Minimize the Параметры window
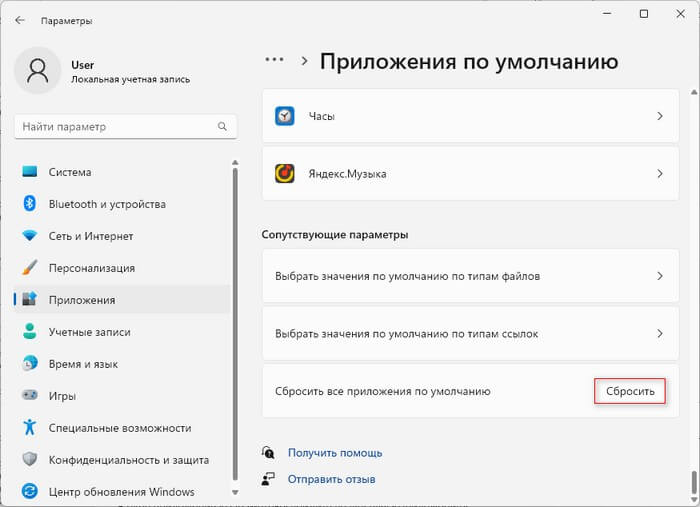The image size is (700, 507). click(x=607, y=14)
